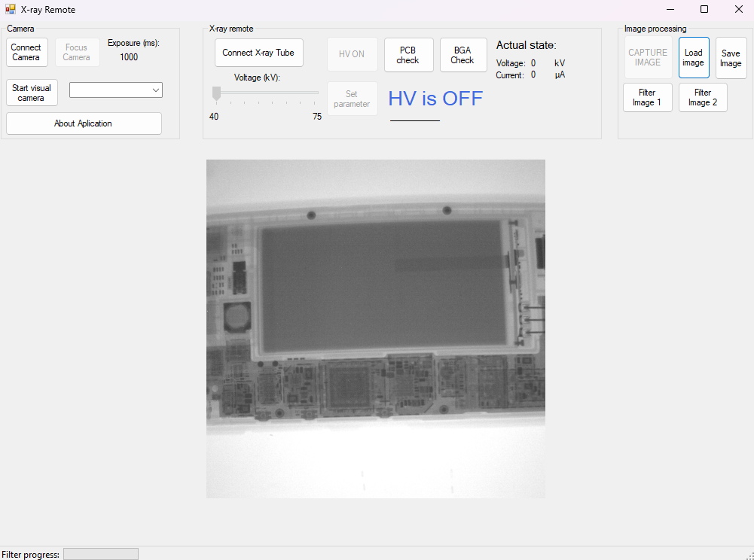The image size is (754, 560).
Task: Click the Filter progress bar
Action: tap(101, 554)
